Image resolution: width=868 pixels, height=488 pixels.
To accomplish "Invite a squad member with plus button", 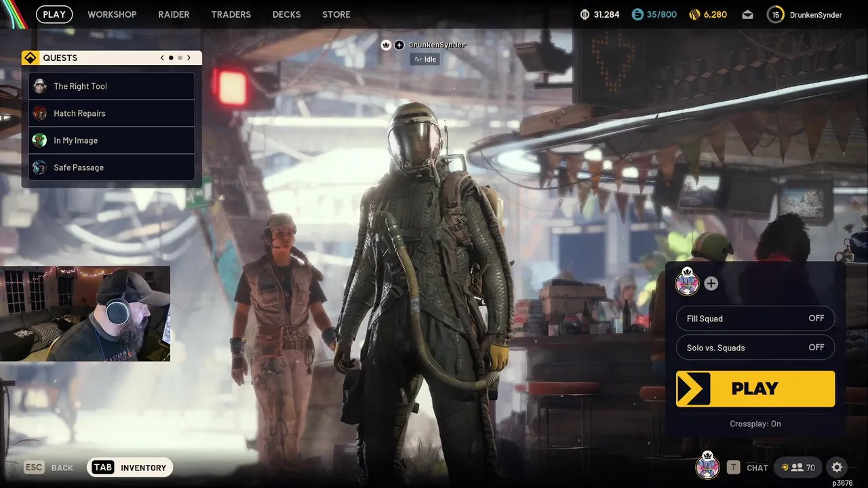I will (x=711, y=283).
